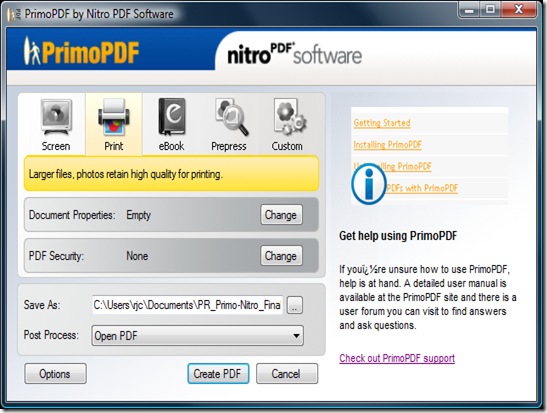The height and width of the screenshot is (413, 547).
Task: Click the PrimoPDF logo in header
Action: point(81,52)
